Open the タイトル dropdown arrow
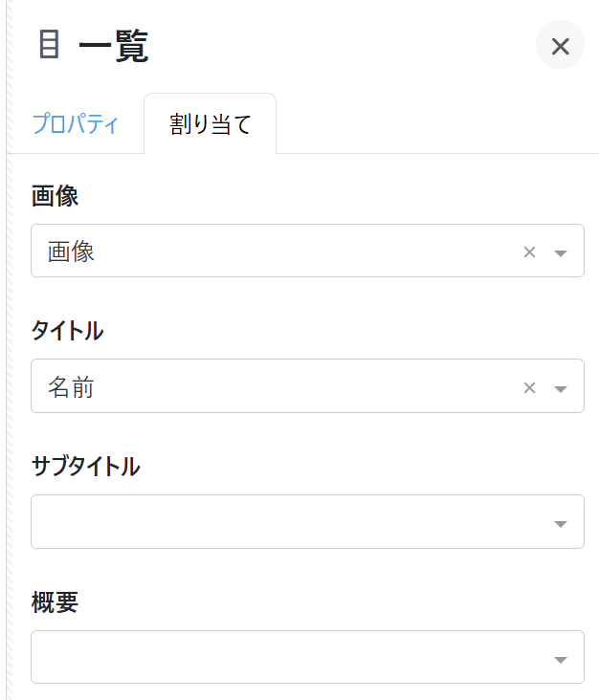This screenshot has width=599, height=700. tap(561, 387)
